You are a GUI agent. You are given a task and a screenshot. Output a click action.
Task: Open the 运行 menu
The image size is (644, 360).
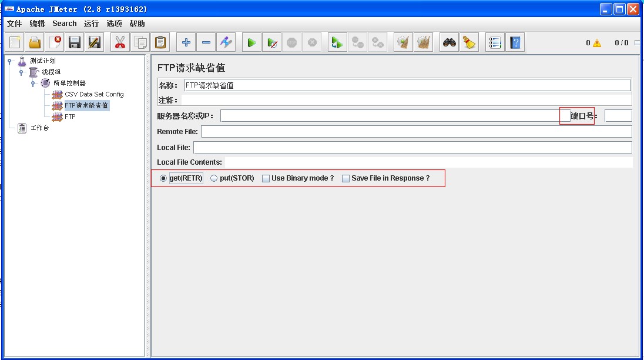[91, 24]
